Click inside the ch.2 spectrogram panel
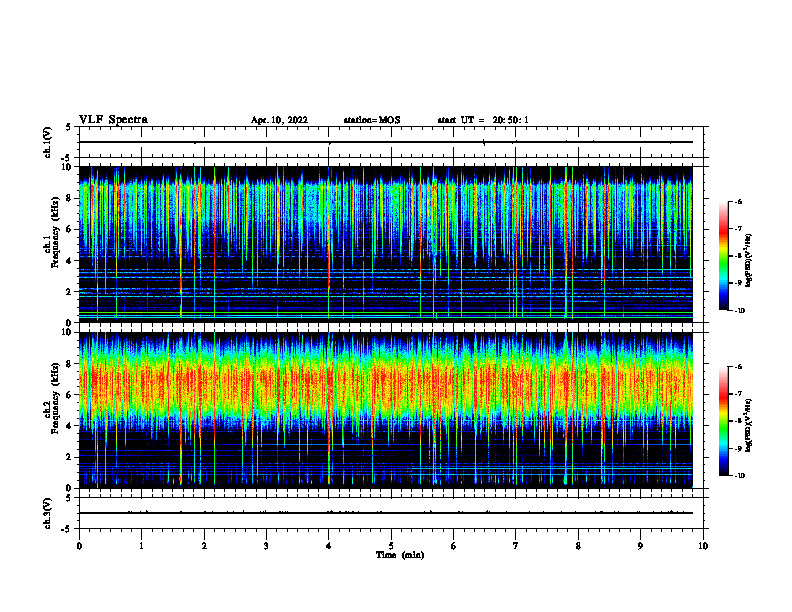Viewport: 792px width, 612px height. point(386,410)
